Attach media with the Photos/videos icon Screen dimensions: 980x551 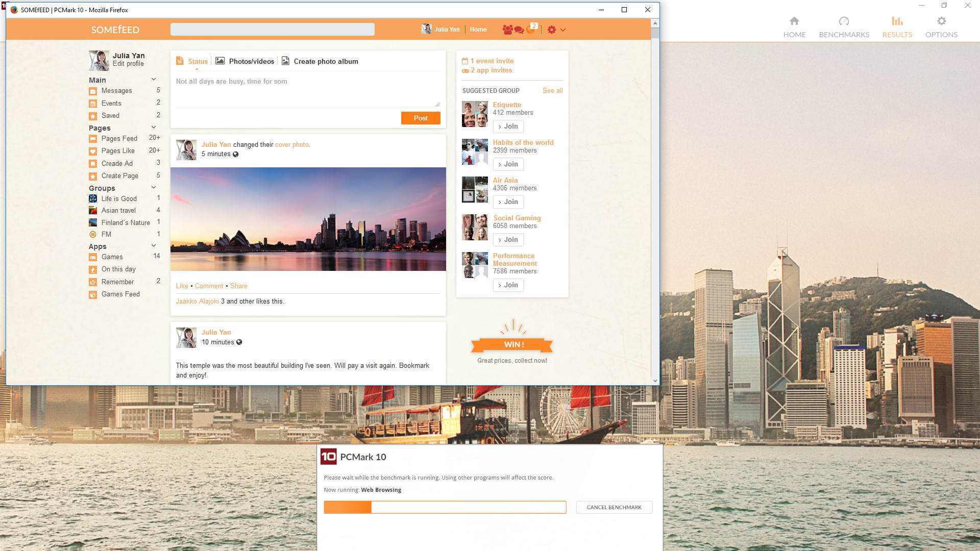click(x=220, y=61)
